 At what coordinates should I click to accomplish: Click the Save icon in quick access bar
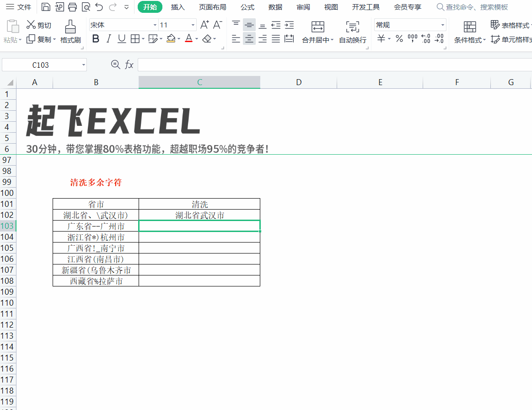coord(46,7)
